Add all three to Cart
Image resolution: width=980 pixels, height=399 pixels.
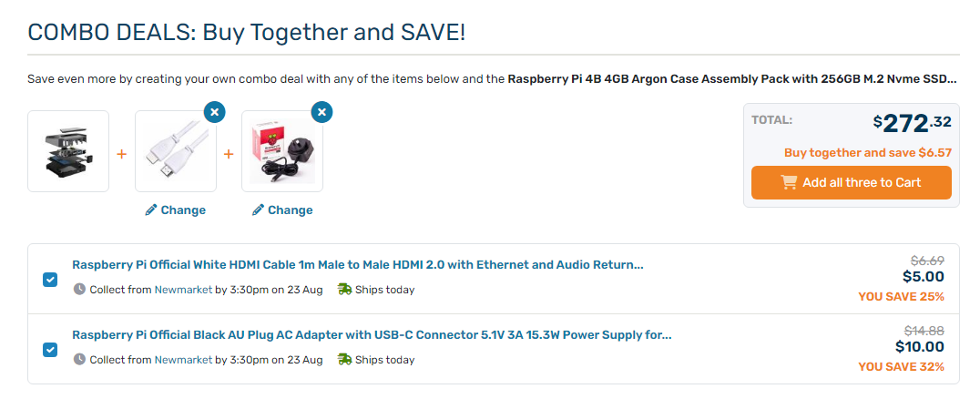tap(851, 182)
